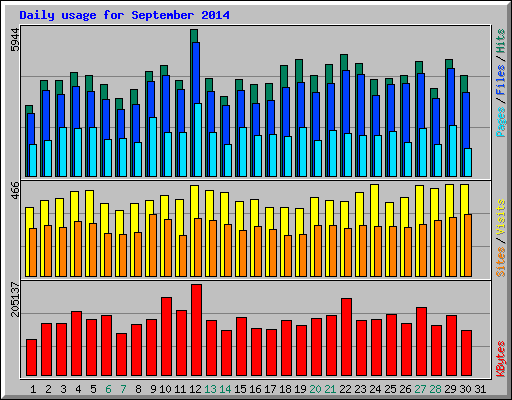Screen dimensions: 512x400
Task: Click day 11 on the x-axis
Action: coord(180,389)
